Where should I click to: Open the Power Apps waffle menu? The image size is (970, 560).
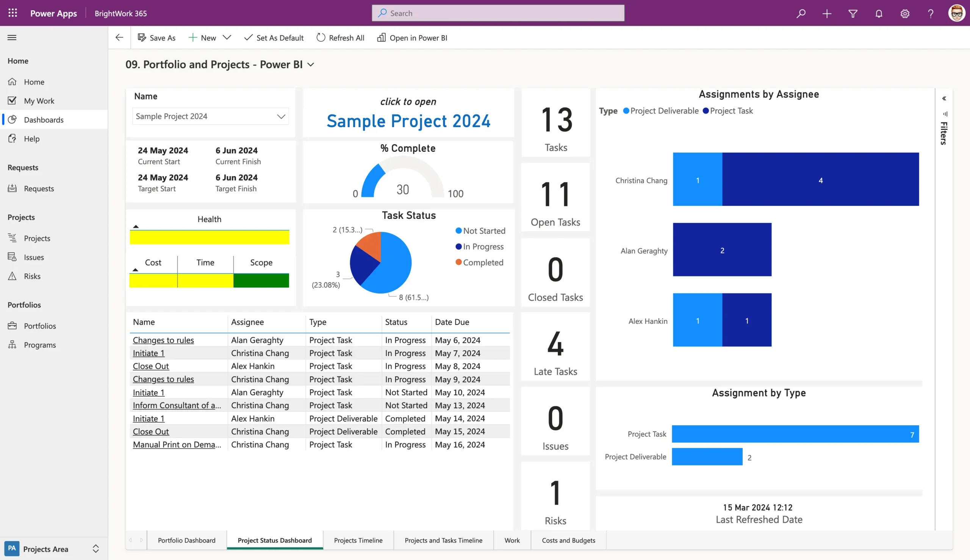coord(12,13)
